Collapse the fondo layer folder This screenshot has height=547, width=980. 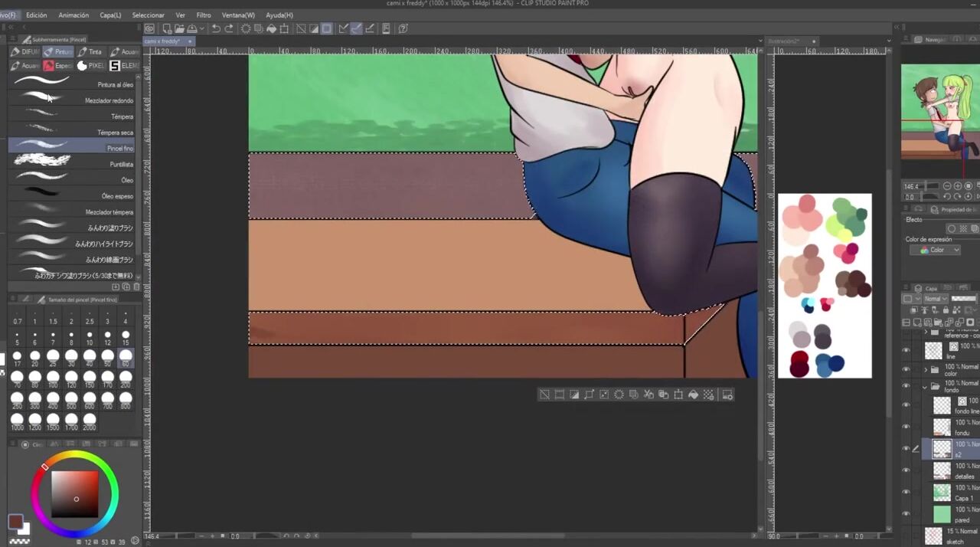(x=925, y=387)
